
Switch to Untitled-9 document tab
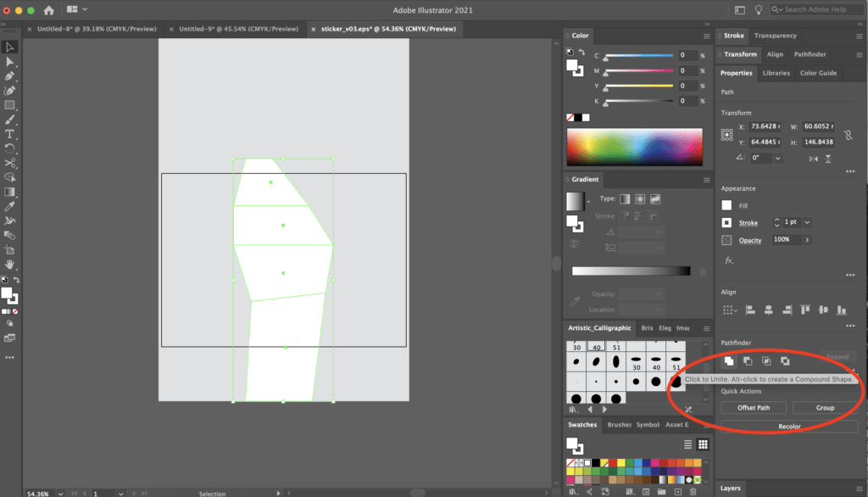238,29
